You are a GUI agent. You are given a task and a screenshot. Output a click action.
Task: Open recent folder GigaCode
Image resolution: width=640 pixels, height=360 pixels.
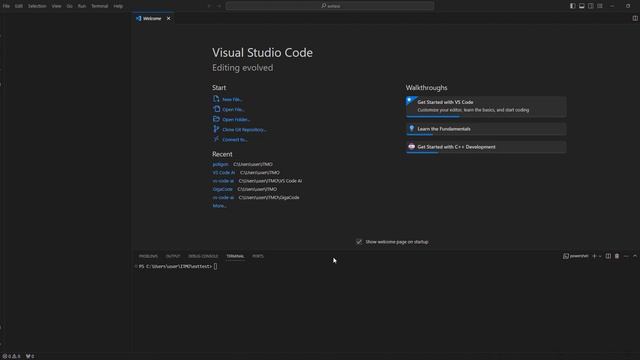(222, 189)
